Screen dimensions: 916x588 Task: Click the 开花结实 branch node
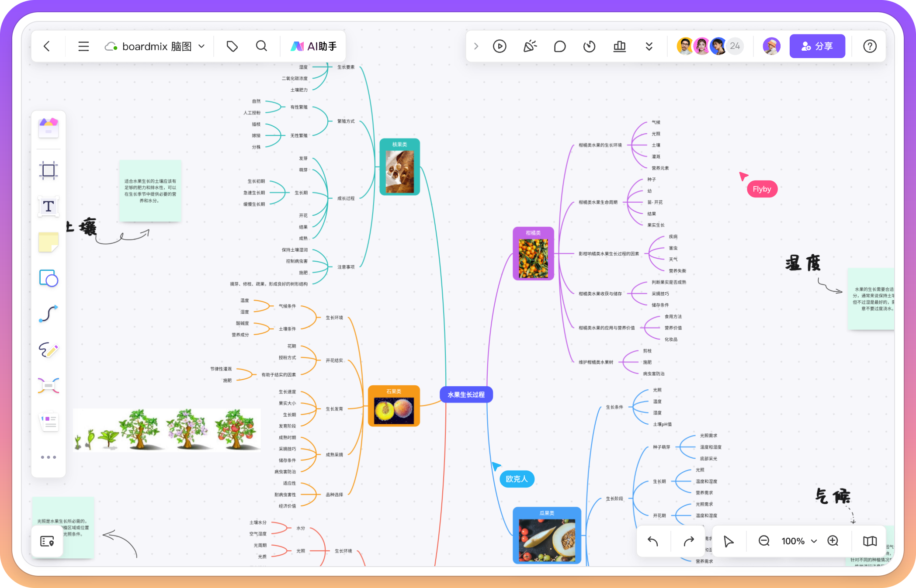click(x=334, y=360)
